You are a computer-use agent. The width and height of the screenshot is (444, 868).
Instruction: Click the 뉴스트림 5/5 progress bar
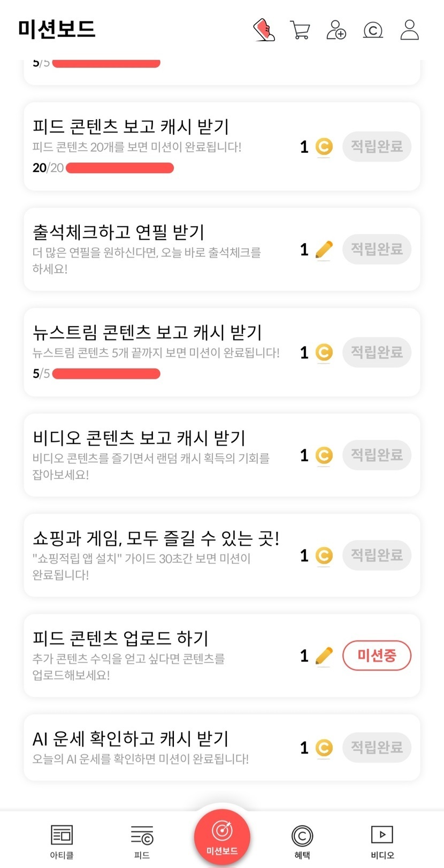(x=106, y=374)
